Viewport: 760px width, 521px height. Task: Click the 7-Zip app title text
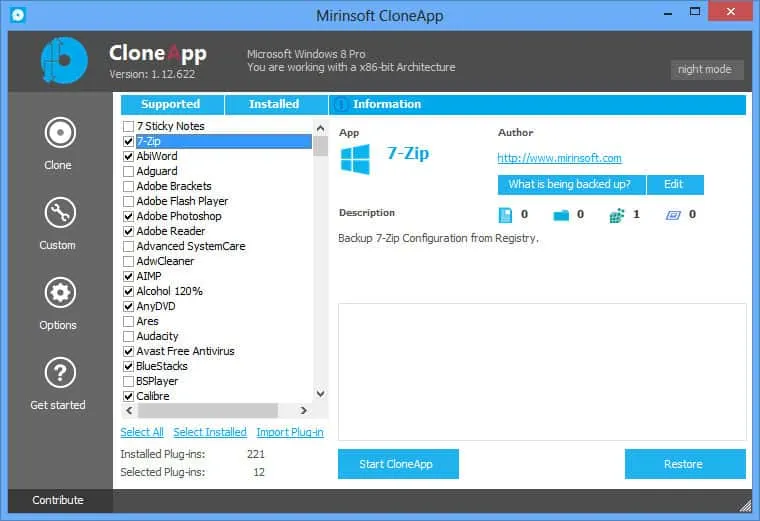point(408,154)
